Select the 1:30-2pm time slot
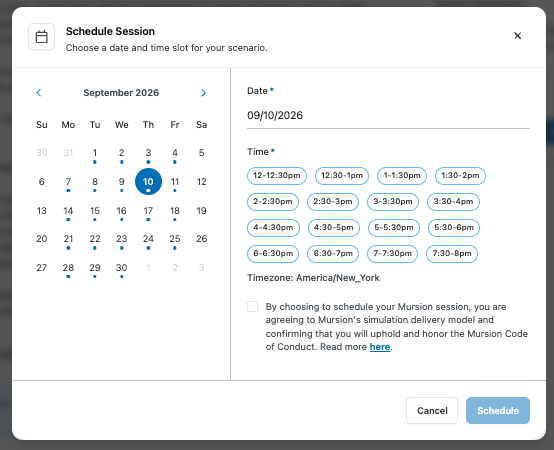 (x=460, y=176)
